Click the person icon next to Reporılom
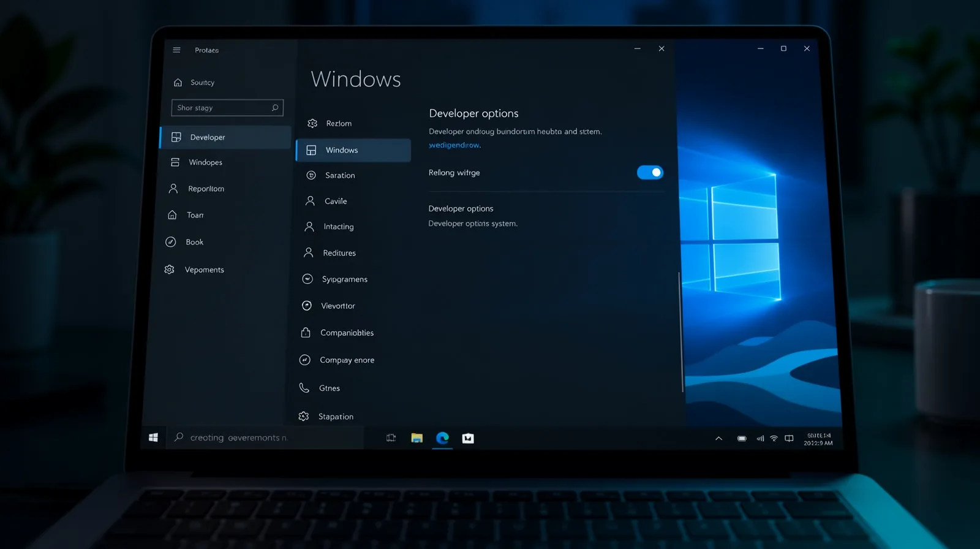980x549 pixels. pyautogui.click(x=173, y=189)
